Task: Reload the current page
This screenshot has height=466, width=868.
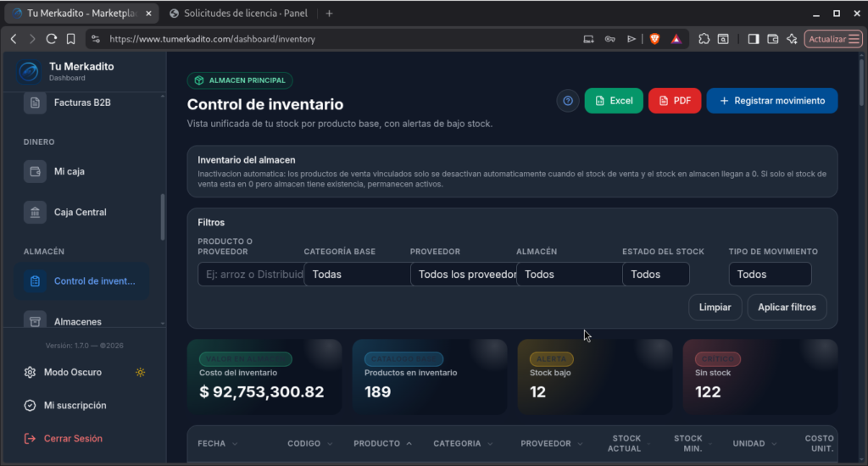Action: point(52,39)
